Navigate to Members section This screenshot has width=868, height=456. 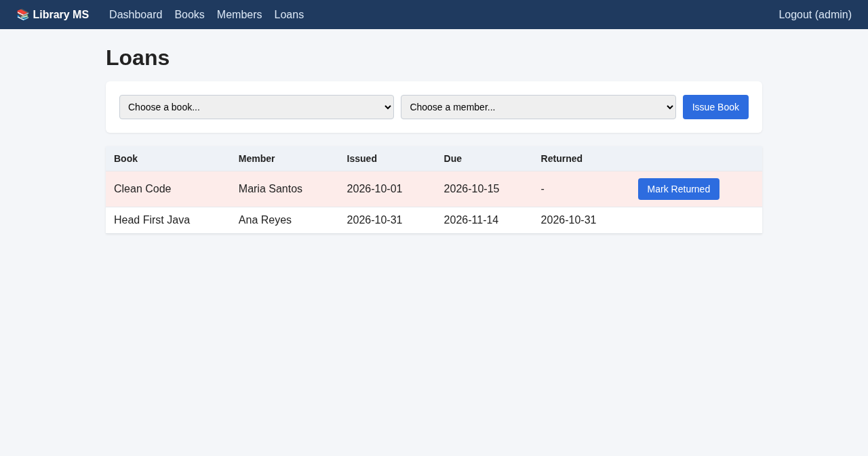239,15
